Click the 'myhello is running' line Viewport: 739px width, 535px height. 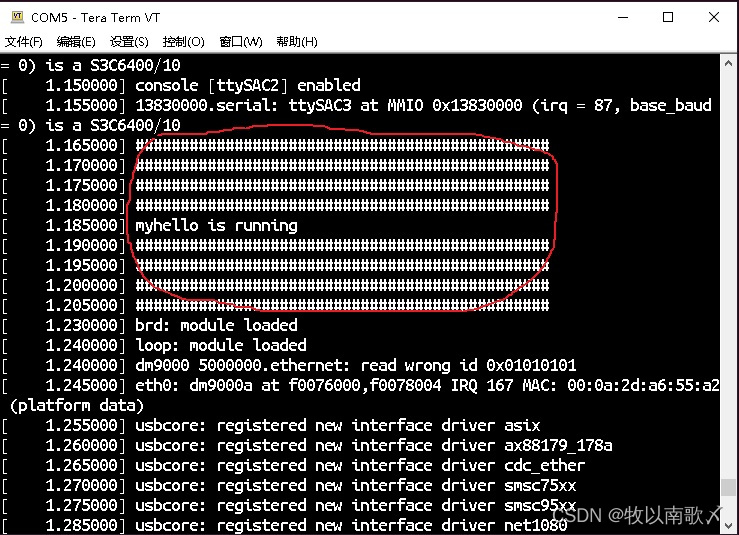[x=217, y=225]
